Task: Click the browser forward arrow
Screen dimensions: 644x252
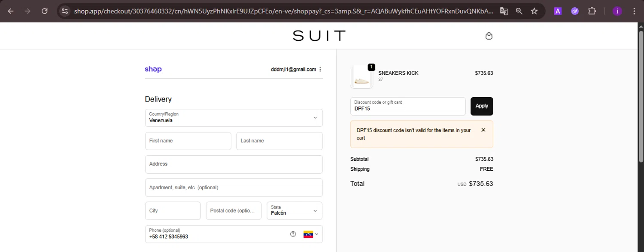Action: [x=27, y=11]
